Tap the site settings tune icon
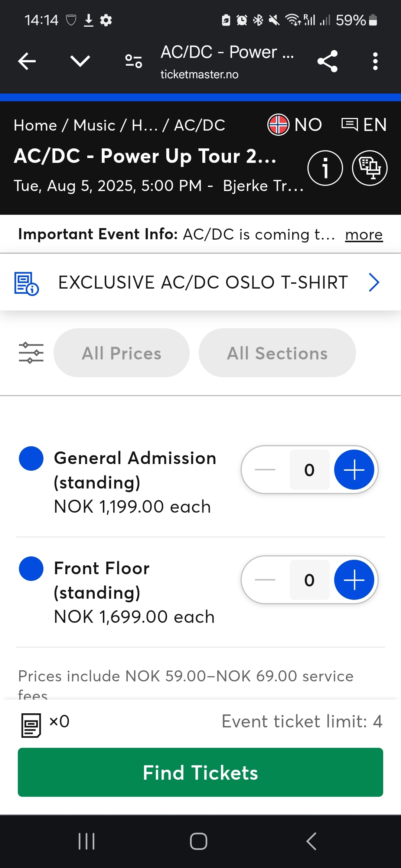 [133, 61]
